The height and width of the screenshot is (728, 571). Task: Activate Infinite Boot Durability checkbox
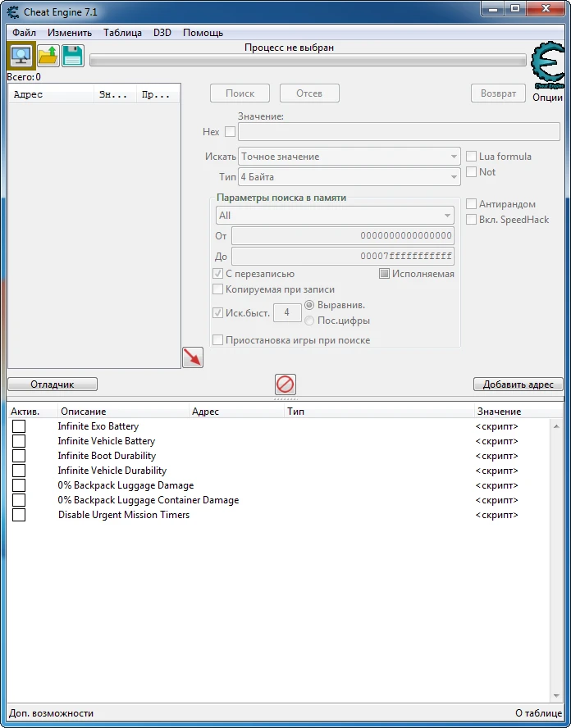tap(19, 456)
